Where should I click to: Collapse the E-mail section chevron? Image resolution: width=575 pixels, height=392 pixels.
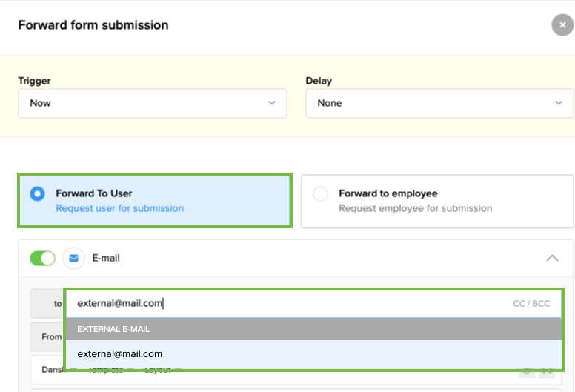(552, 258)
